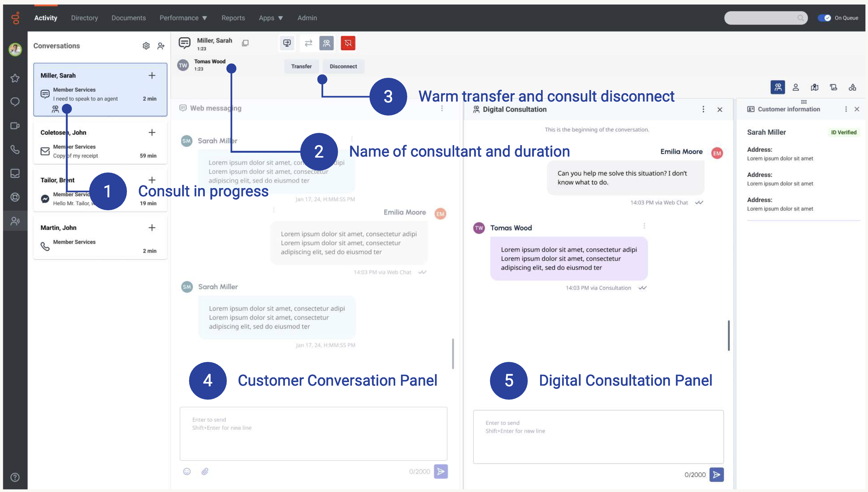Expand the plus on Coletosen, John conversation
The height and width of the screenshot is (492, 868).
tap(152, 133)
